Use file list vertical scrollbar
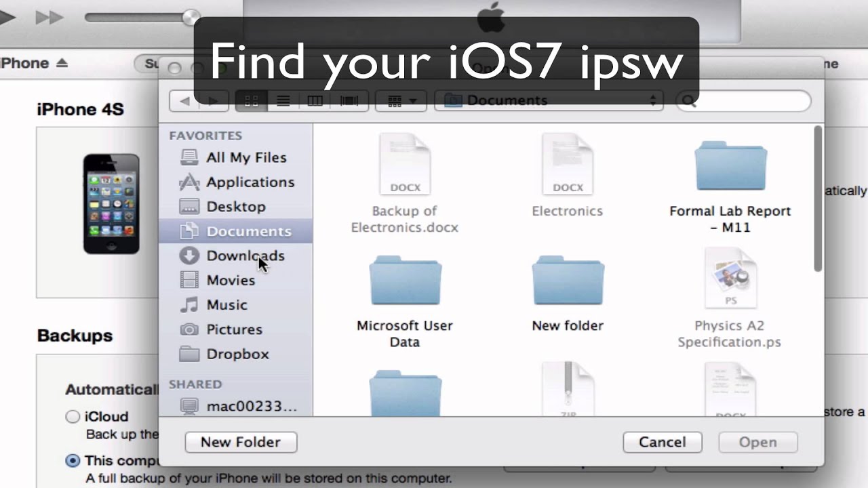The width and height of the screenshot is (868, 488). coord(818,199)
